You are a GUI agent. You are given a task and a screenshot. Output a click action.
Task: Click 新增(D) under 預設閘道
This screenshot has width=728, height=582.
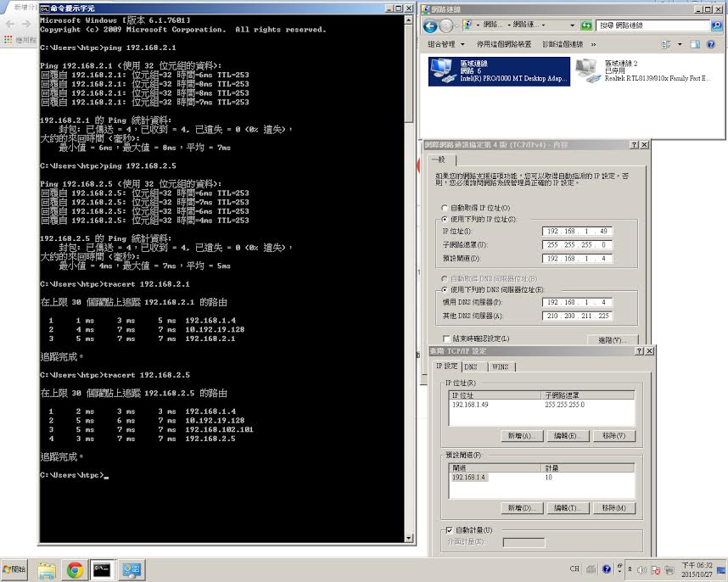click(x=522, y=508)
